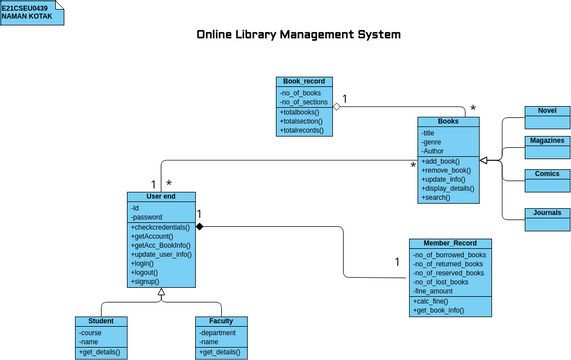This screenshot has height=360, width=571.
Task: Select the +calc_fine() method
Action: tap(430, 301)
